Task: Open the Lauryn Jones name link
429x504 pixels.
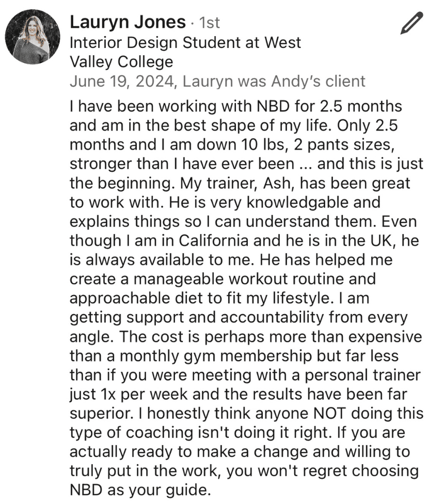Action: pyautogui.click(x=127, y=22)
